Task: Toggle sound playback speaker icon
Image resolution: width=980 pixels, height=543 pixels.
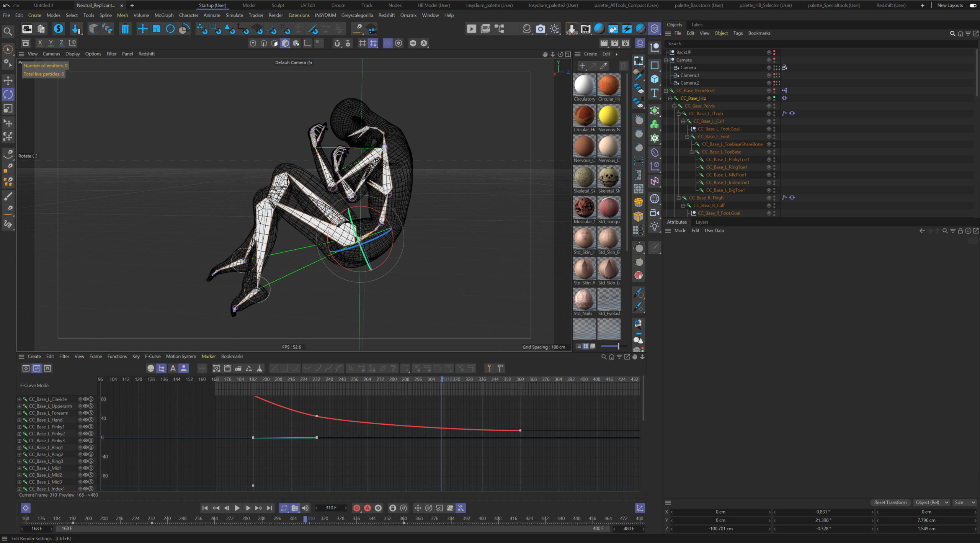Action: point(305,508)
